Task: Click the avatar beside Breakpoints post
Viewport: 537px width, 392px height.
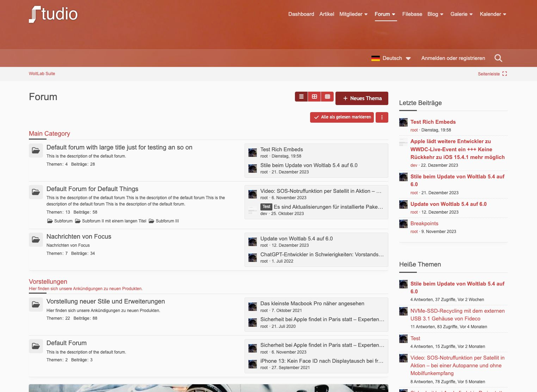Action: click(x=403, y=224)
